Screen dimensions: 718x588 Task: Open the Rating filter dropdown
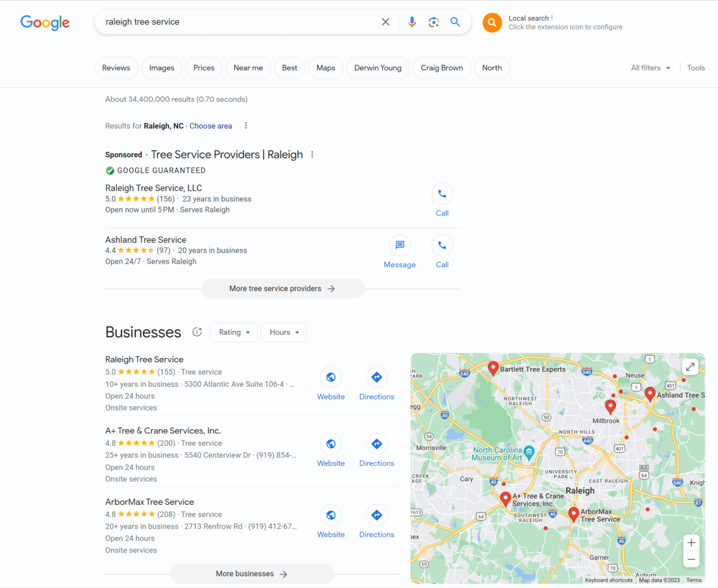coord(233,332)
